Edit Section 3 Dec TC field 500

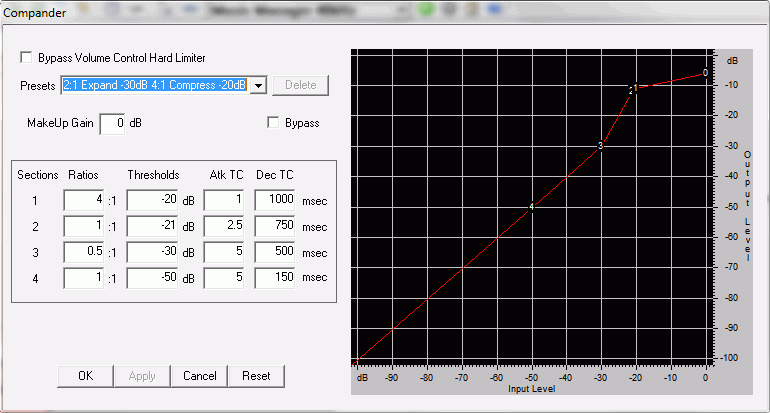tap(275, 252)
